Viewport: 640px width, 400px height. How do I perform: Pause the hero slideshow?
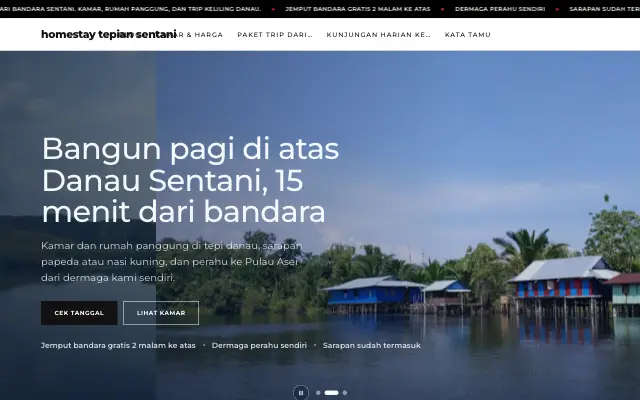301,393
